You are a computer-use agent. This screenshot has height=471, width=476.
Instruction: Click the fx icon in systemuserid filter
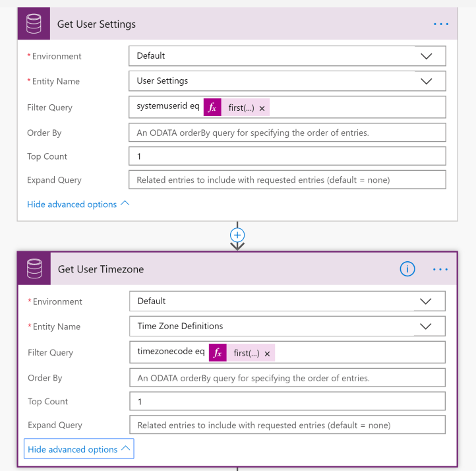coord(212,108)
